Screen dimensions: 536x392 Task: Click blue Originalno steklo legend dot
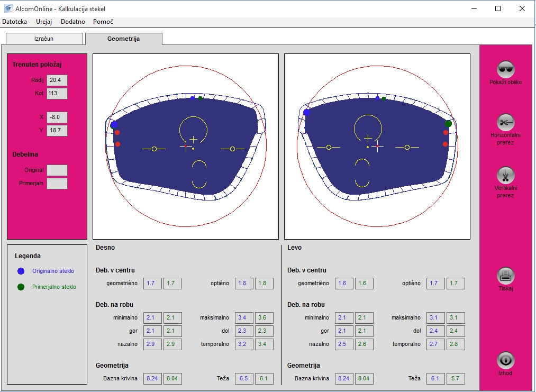click(x=21, y=271)
